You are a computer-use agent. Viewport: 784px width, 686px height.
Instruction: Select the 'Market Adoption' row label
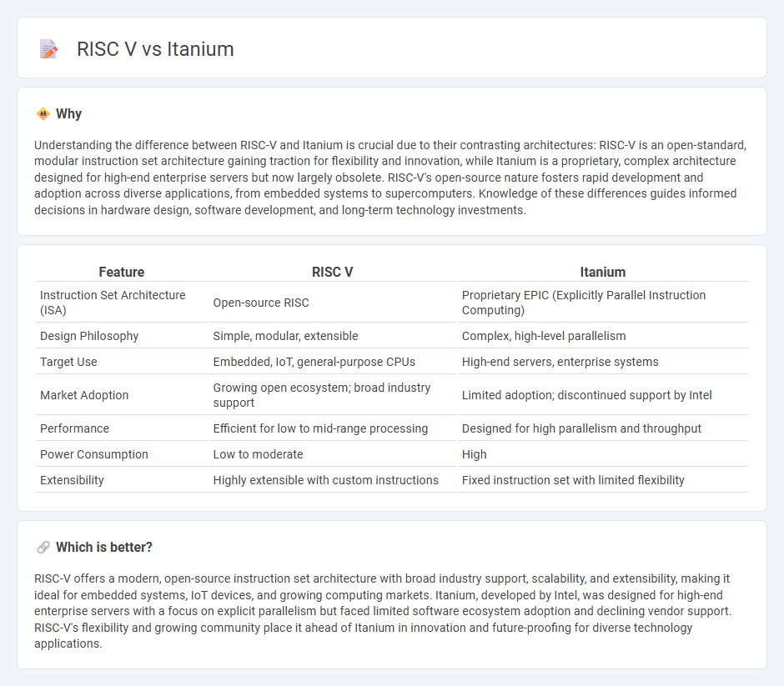click(84, 395)
